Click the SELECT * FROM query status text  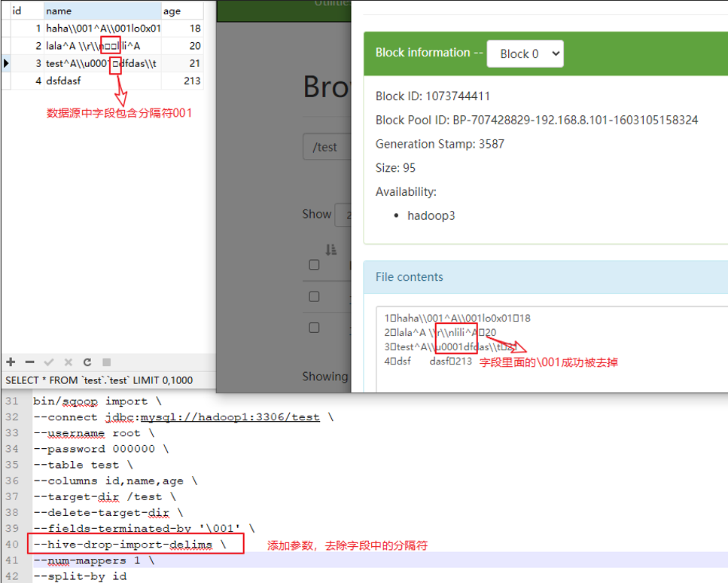tap(99, 380)
